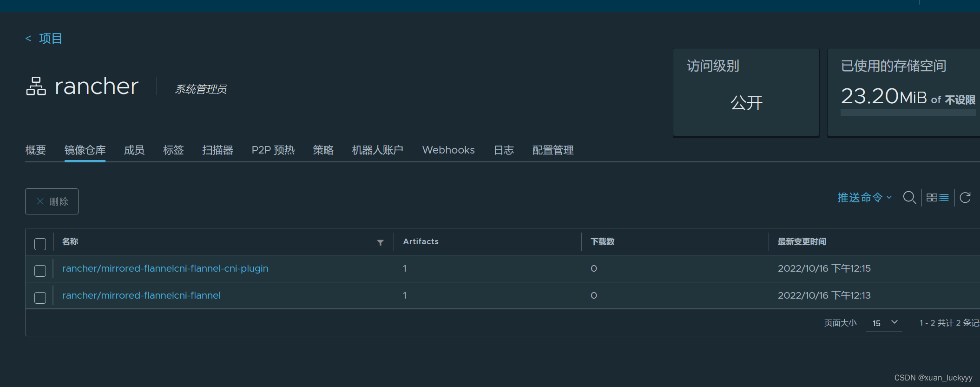Click the rancher project hierarchy icon
The image size is (980, 387).
pos(36,87)
